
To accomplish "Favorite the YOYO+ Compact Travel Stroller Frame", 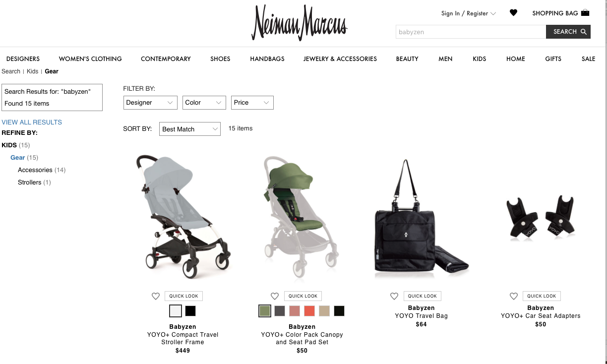I will pos(156,296).
